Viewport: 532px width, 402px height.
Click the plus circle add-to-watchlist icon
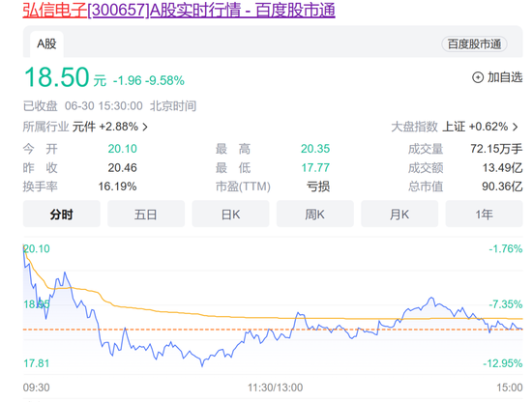(478, 77)
